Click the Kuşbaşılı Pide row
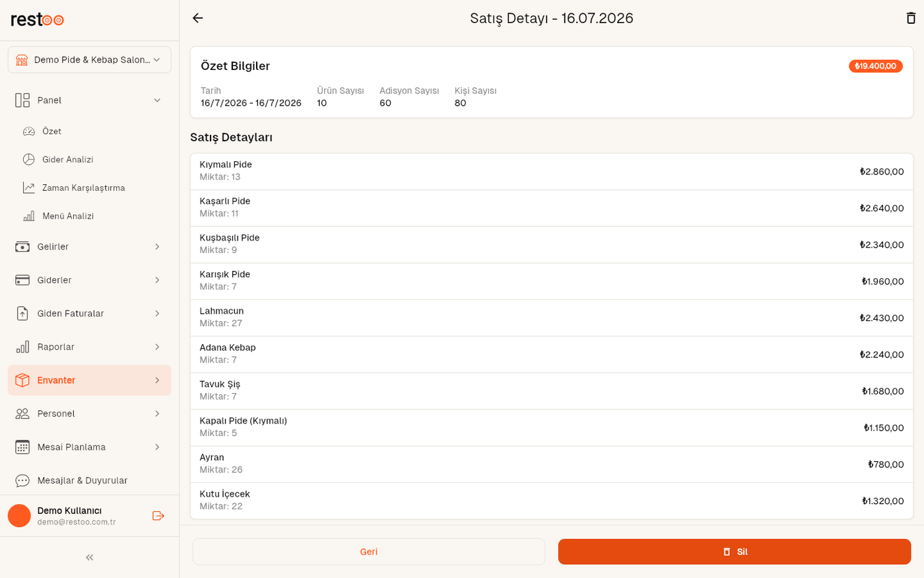 coord(552,245)
